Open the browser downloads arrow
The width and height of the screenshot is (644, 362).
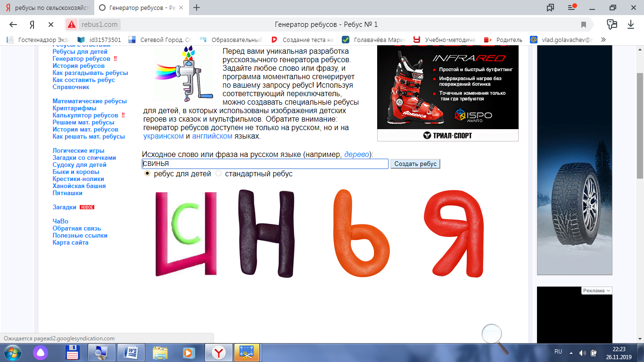631,25
